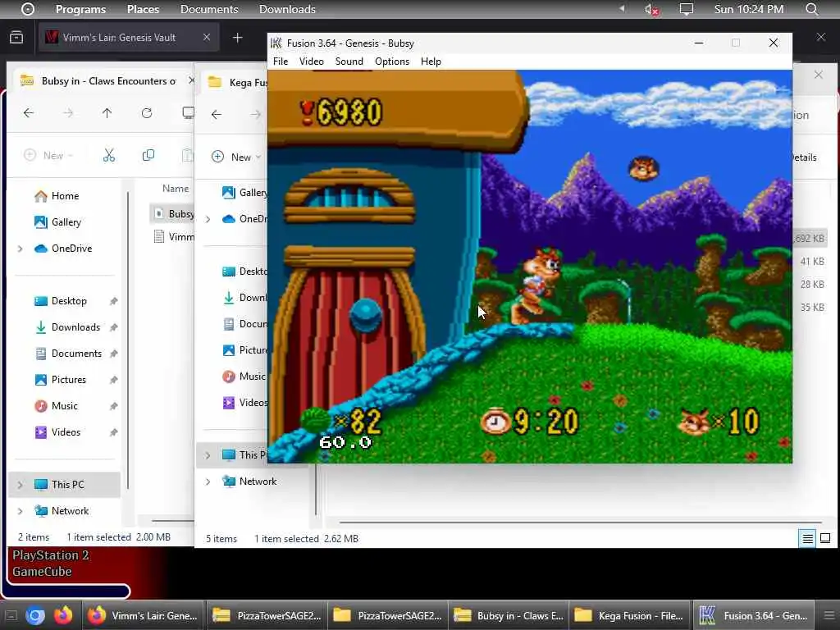Image resolution: width=840 pixels, height=630 pixels.
Task: Close the Vimm's Lair browser tab
Action: pyautogui.click(x=207, y=37)
